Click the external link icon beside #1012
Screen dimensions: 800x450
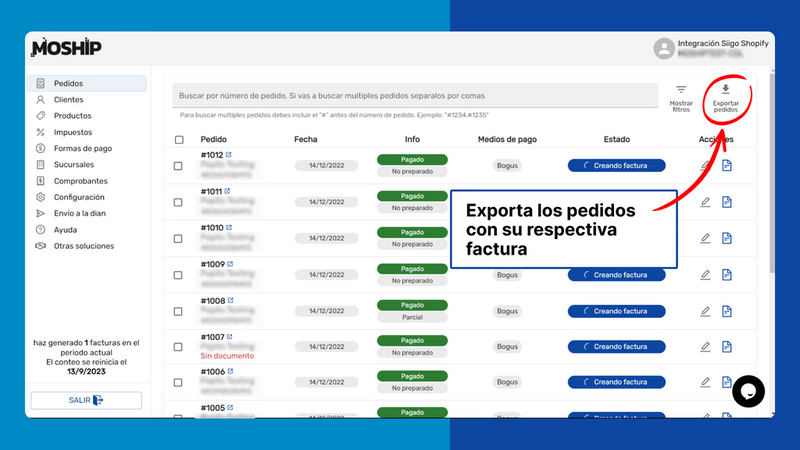pyautogui.click(x=229, y=155)
